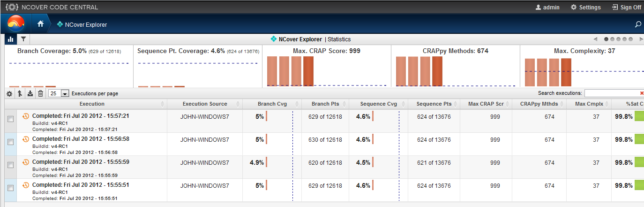Click the admin user icon

pos(538,7)
